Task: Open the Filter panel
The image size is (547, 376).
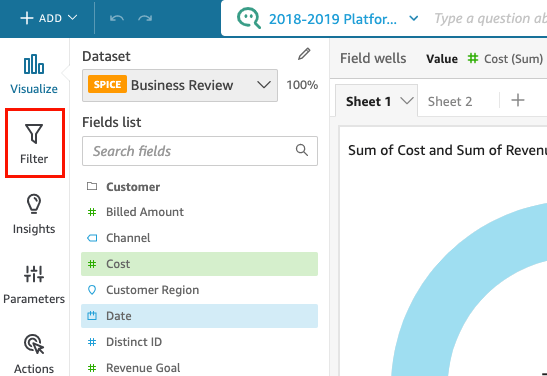Action: pyautogui.click(x=34, y=144)
